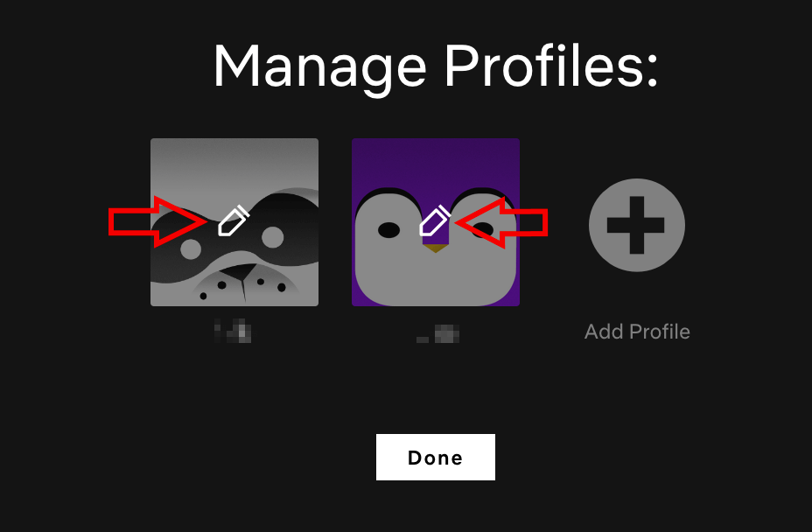Click the word 'Profiles:' in the title
This screenshot has width=812, height=532.
[551, 66]
